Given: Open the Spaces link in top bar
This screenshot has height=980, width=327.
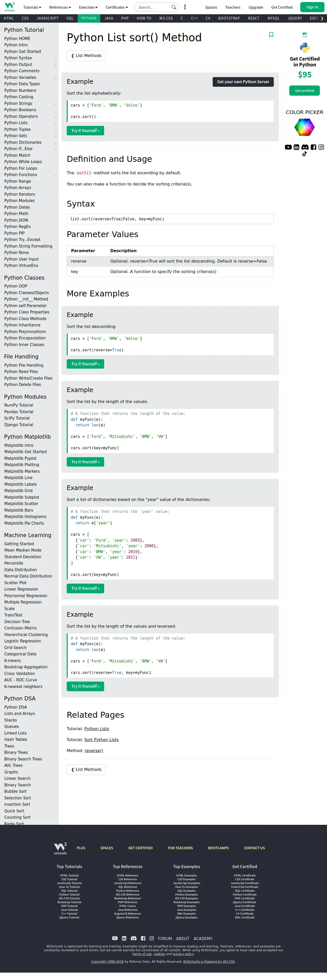Looking at the screenshot, I should point(211,7).
